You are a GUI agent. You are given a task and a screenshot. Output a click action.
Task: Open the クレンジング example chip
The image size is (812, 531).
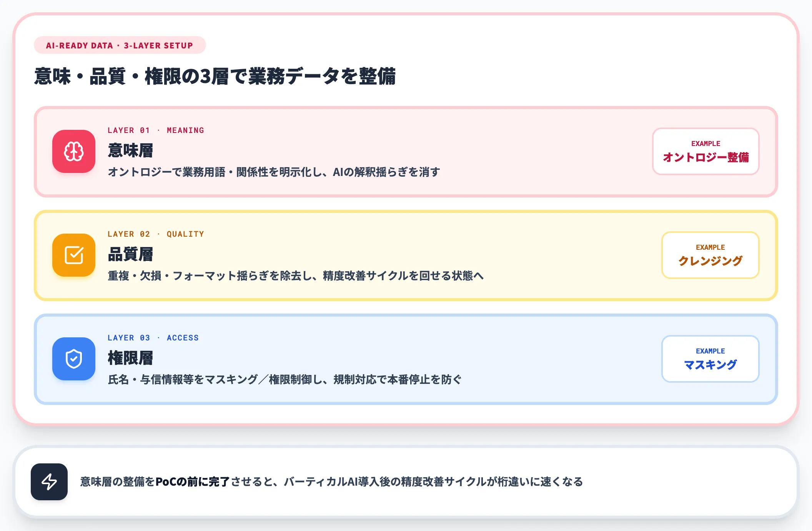pyautogui.click(x=710, y=255)
